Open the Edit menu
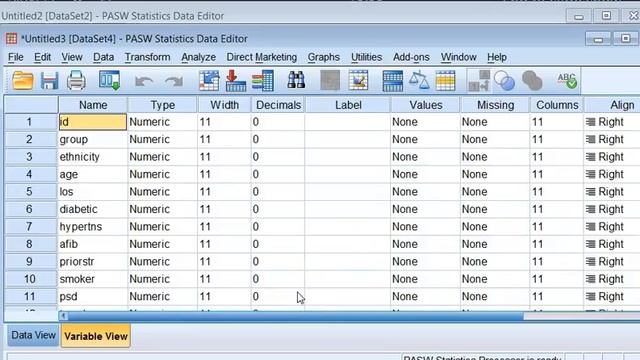 42,57
